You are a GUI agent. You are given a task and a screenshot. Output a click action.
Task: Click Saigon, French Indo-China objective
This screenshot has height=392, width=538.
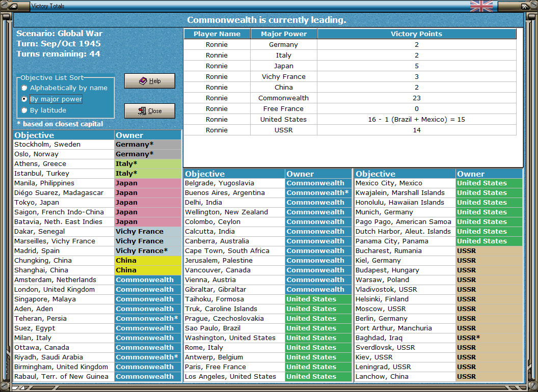pyautogui.click(x=64, y=212)
